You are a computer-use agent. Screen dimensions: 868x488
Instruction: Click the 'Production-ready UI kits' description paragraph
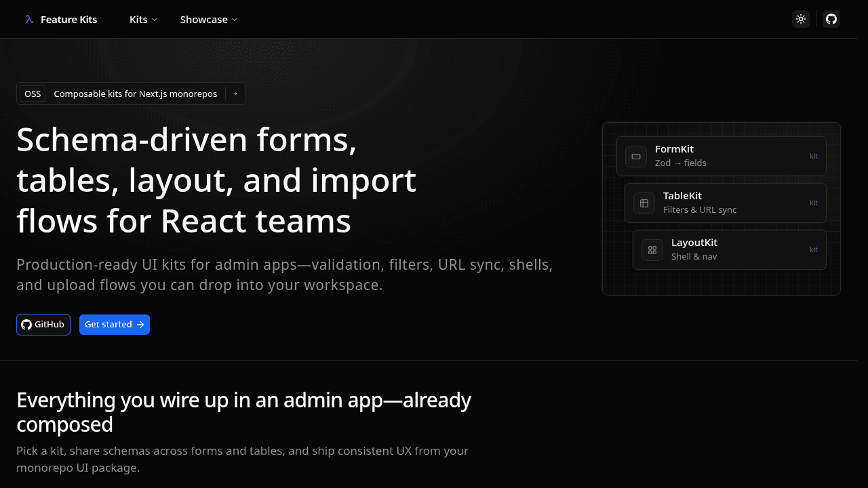click(285, 274)
